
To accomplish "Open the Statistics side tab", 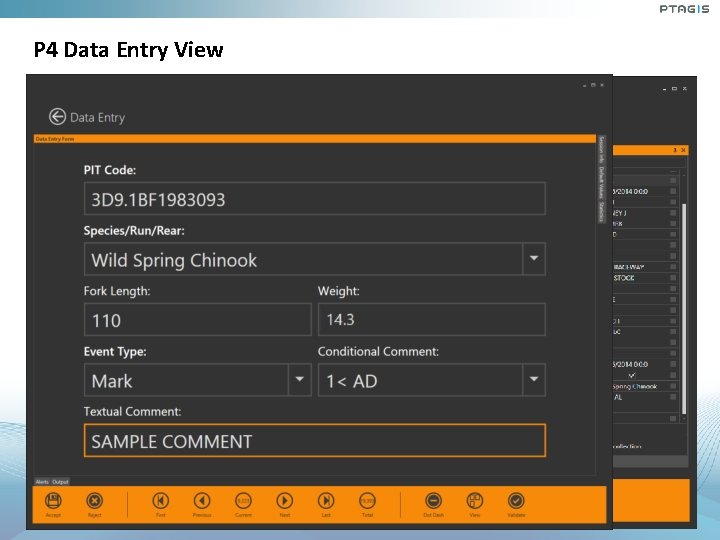I will click(601, 211).
